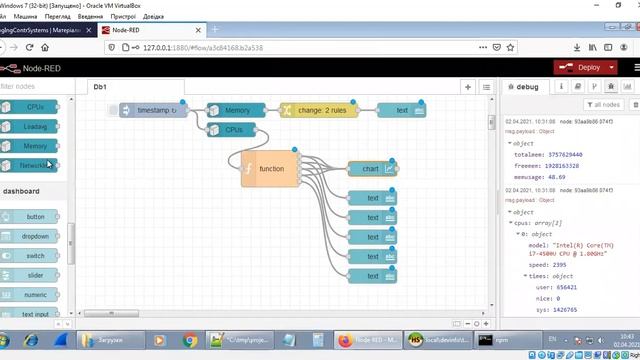Click the palette vertical scrollbar thumb
The image size is (640, 360).
71,244
